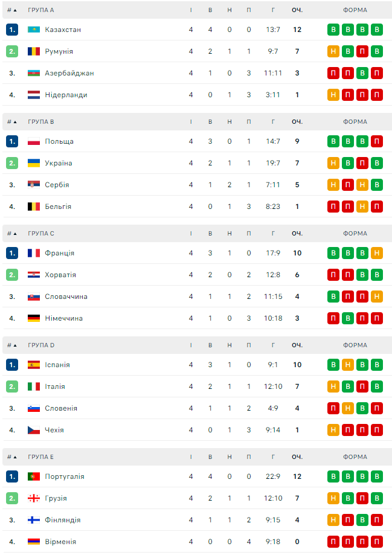Viewport: 392px width, 558px height.
Task: Click the position 1 badge for Іспанія
Action: point(12,365)
